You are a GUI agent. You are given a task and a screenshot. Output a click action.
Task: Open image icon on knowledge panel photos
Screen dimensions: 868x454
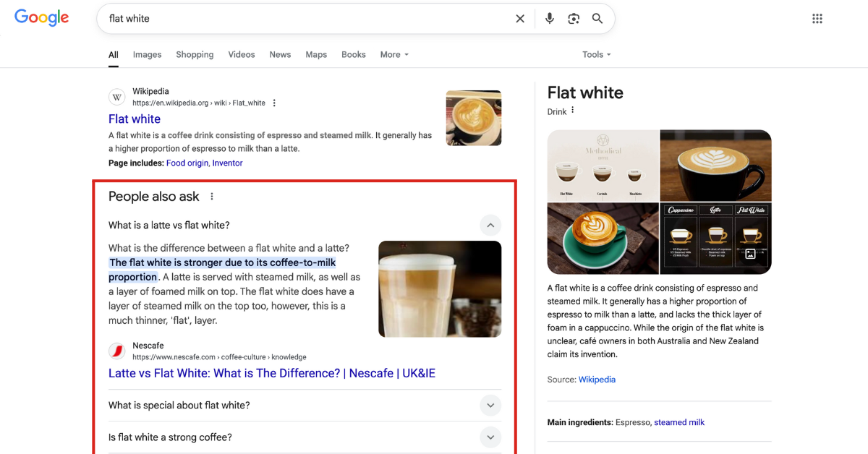(x=750, y=254)
